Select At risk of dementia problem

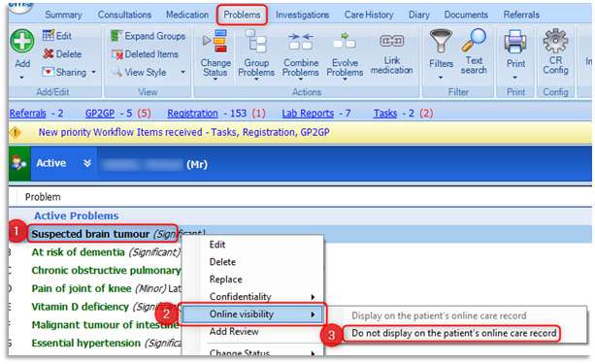click(78, 252)
